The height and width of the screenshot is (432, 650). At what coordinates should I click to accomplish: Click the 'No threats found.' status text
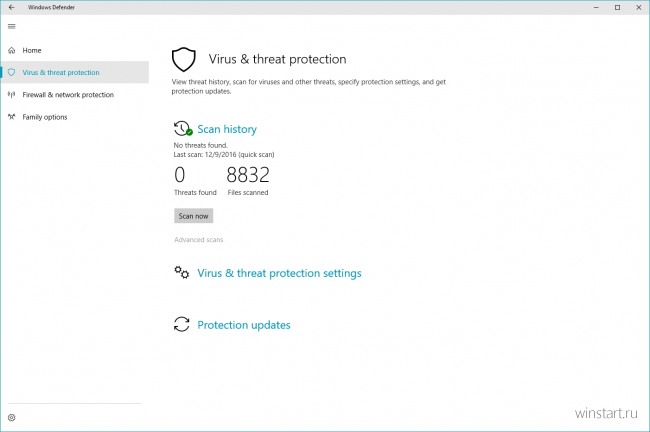coord(201,146)
